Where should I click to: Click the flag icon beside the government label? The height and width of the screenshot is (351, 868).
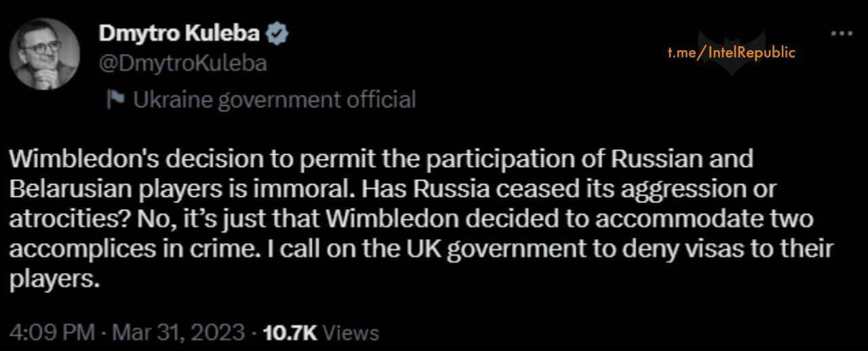point(116,100)
